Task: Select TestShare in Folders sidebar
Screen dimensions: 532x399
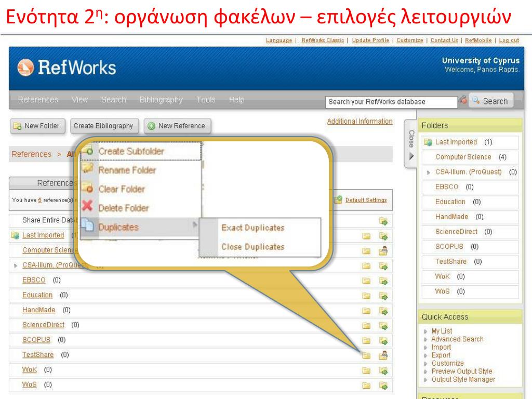Action: coord(450,262)
